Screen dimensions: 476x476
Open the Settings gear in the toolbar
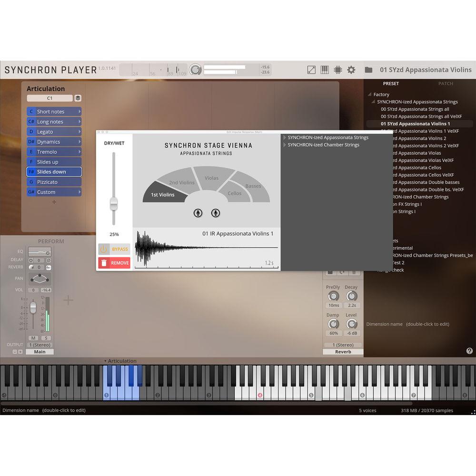pos(351,69)
